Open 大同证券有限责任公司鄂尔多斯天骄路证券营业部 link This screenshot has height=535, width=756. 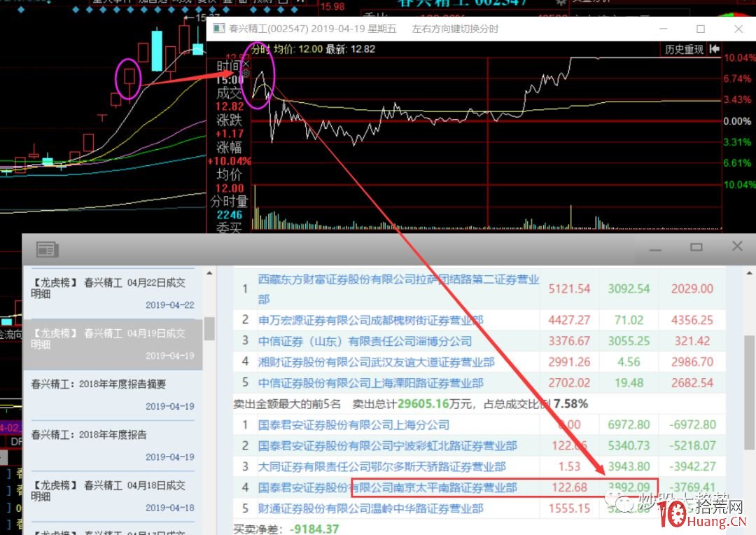pyautogui.click(x=382, y=466)
